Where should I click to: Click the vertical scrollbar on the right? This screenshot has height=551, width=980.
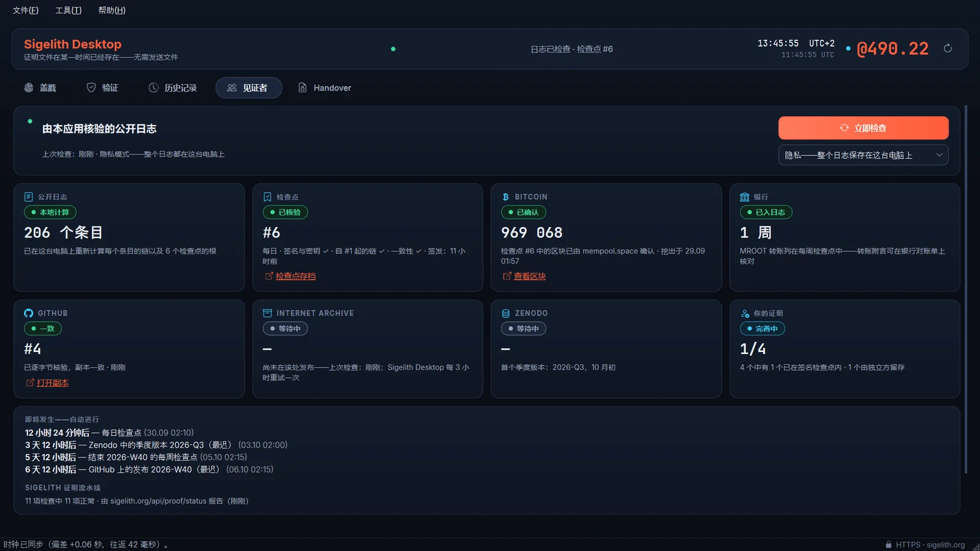(x=966, y=290)
